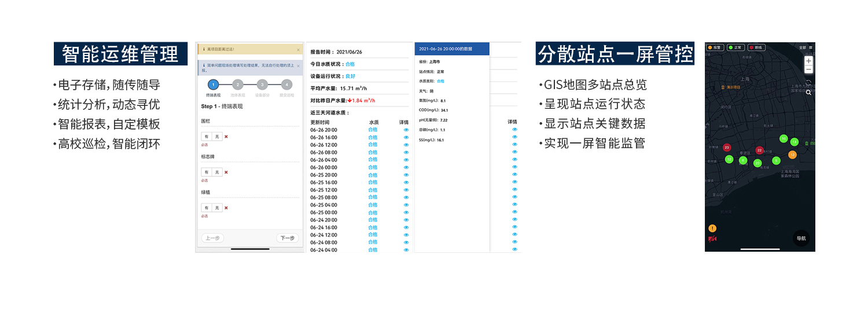
Task: Click the 下一步 next step button
Action: point(287,238)
